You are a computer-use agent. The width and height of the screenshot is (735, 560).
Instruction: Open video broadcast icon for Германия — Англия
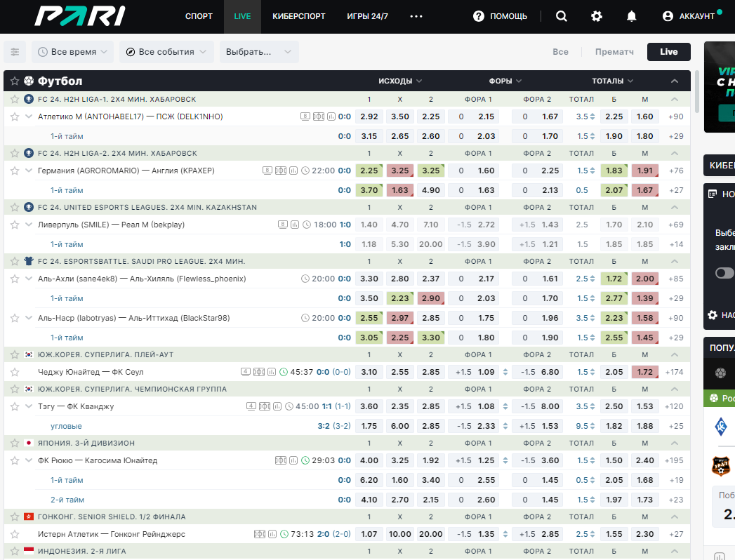click(267, 171)
